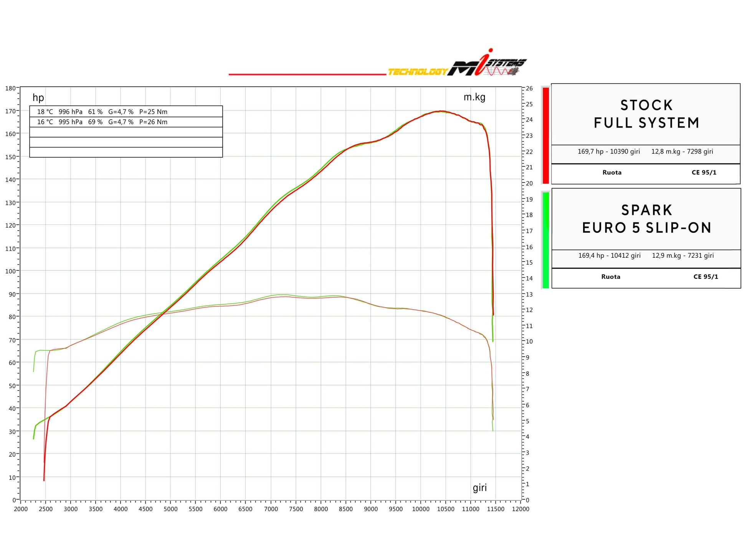Select the SPARK EURO 5 SLIP-ON title
747x560 pixels.
646,219
